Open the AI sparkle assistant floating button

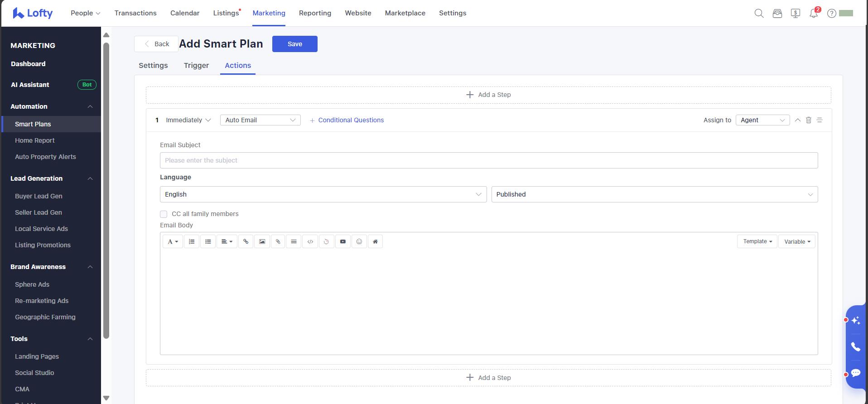[856, 320]
